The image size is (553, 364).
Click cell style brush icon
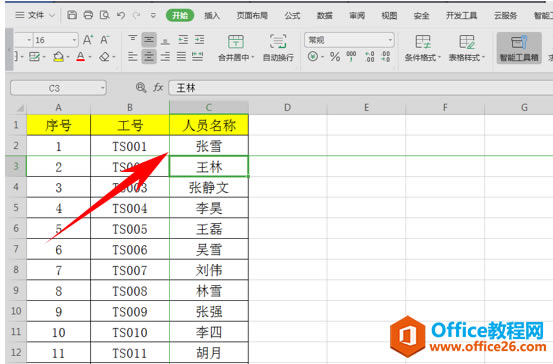(34, 56)
